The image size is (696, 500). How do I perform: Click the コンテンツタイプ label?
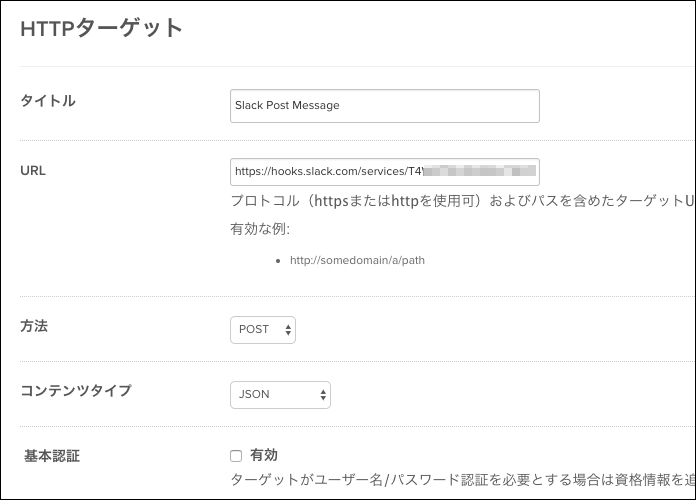(x=76, y=391)
